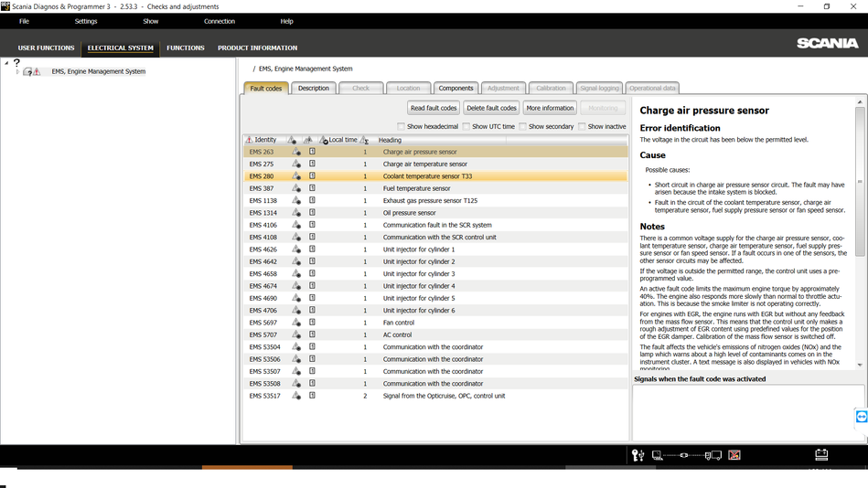
Task: Check the Show inactive option
Action: pyautogui.click(x=582, y=126)
